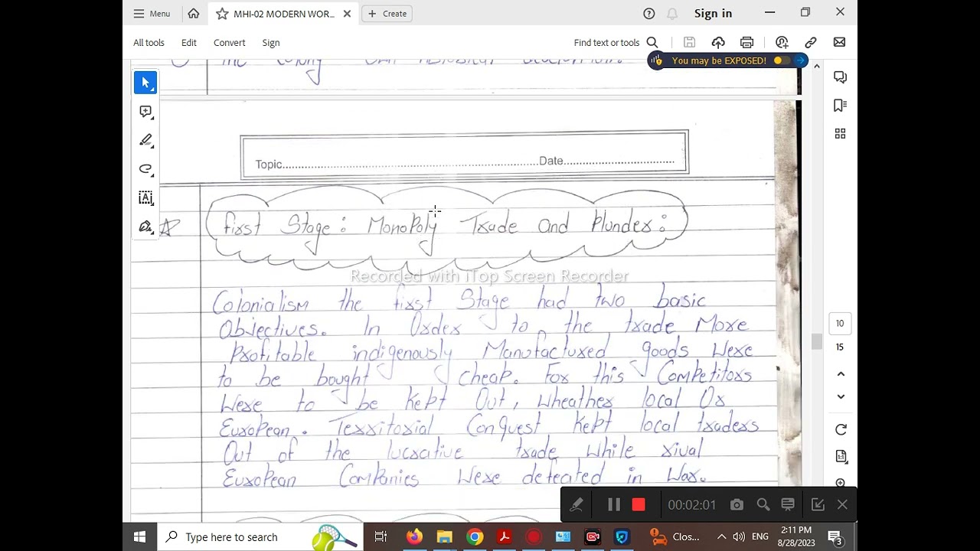This screenshot has height=551, width=980.
Task: Open the 2:11 PM clock calendar
Action: coord(796,536)
